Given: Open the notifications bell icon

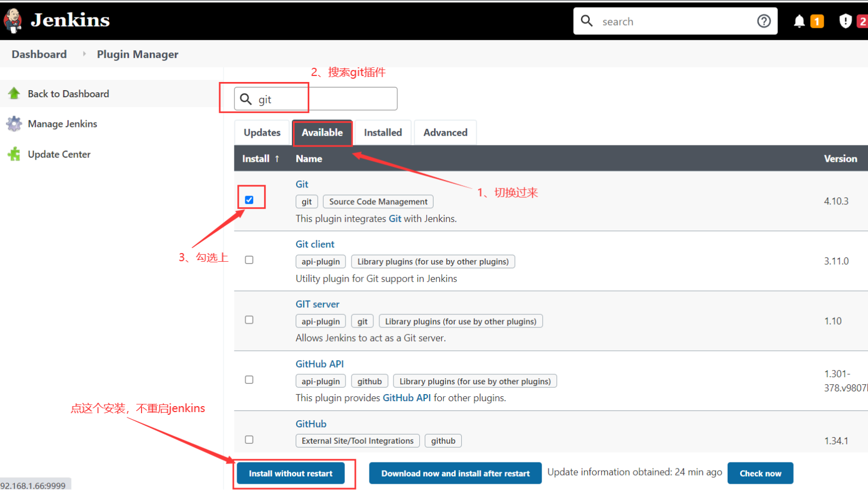Looking at the screenshot, I should click(x=799, y=21).
